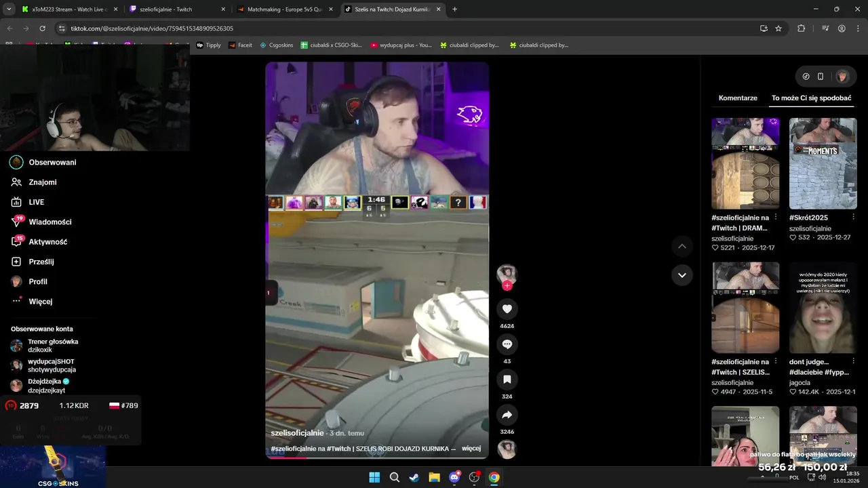Open the media controls icon in toolbar
868x488 pixels.
pos(825,28)
